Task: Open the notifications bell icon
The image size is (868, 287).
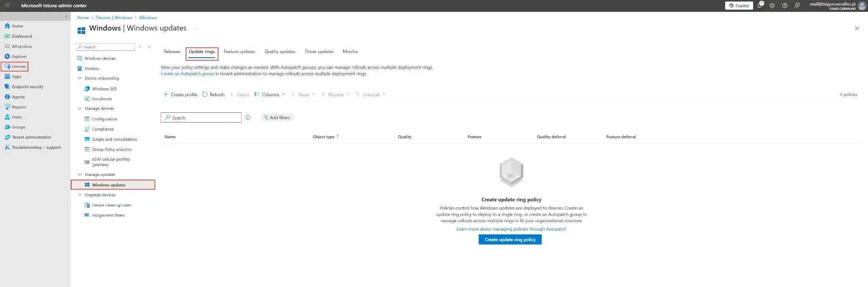Action: (760, 6)
